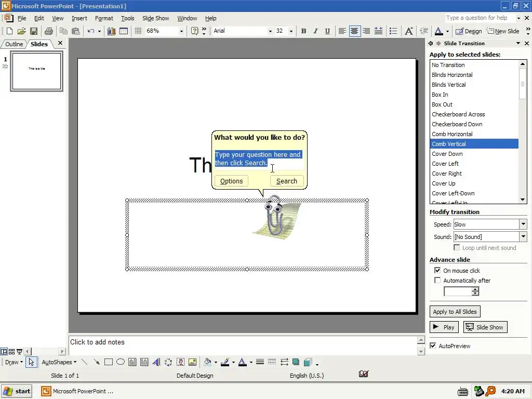This screenshot has height=399, width=532.
Task: Apply Bold formatting
Action: [303, 31]
